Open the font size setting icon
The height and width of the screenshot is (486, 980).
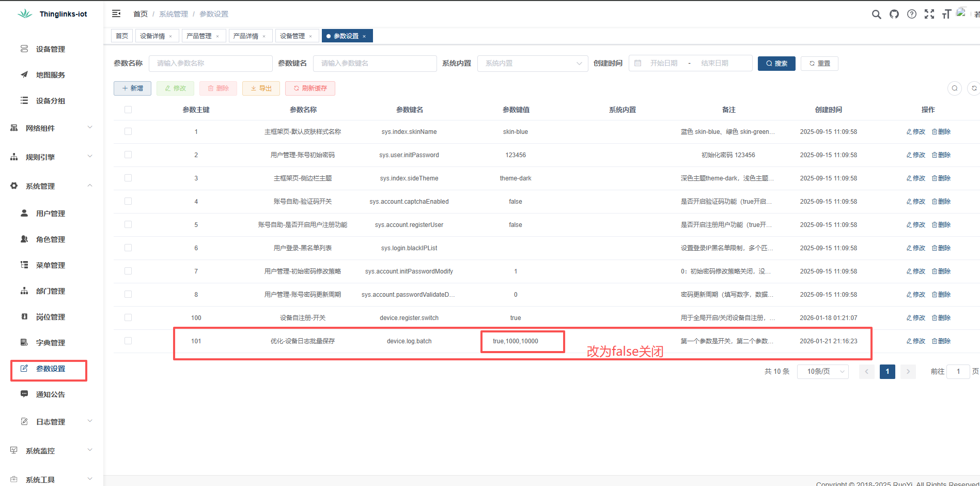946,14
